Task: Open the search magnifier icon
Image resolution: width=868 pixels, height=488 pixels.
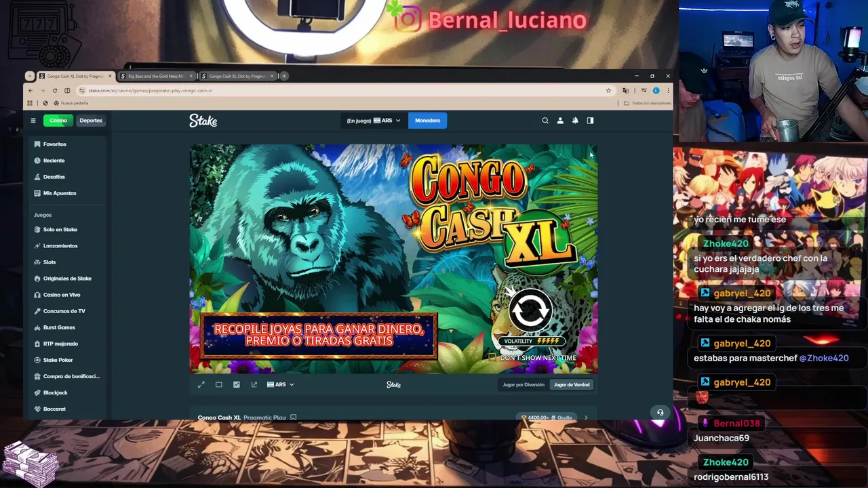Action: pos(545,121)
